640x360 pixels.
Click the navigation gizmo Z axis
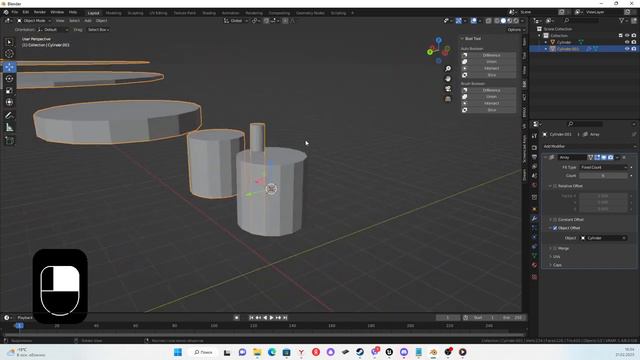coord(438,40)
